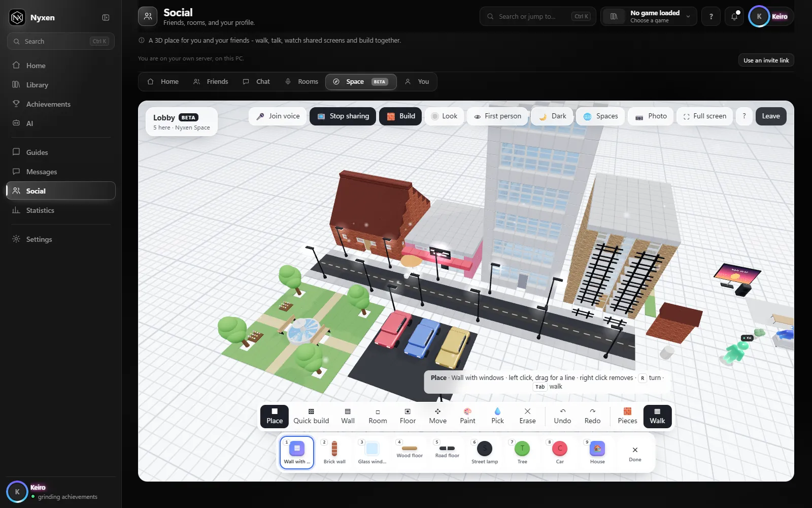Open Statistics in the sidebar
The image size is (812, 508).
(x=61, y=210)
